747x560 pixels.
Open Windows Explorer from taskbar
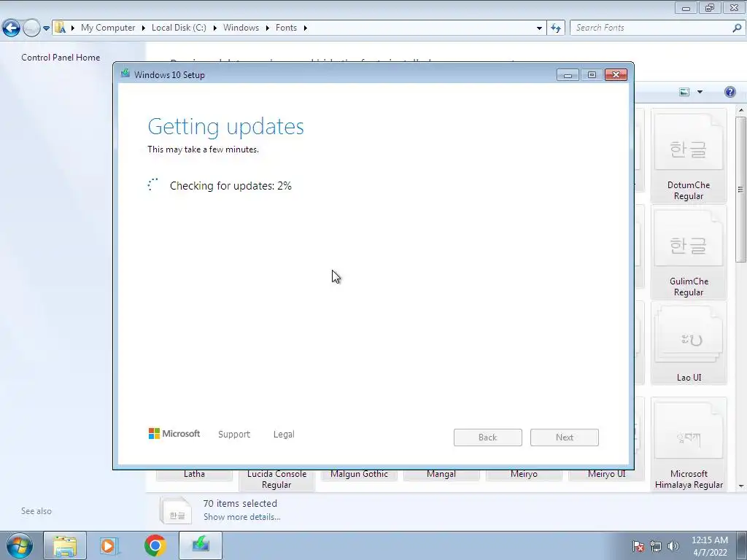pyautogui.click(x=65, y=545)
